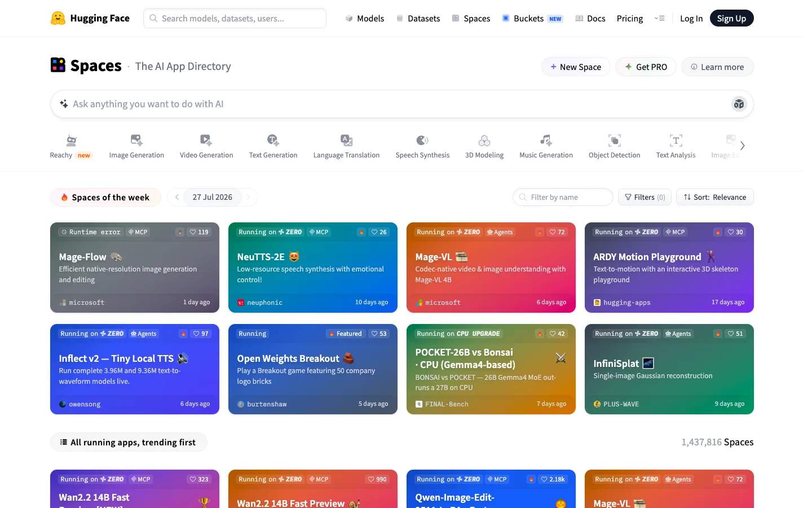Open the Object Detection category icon
The image size is (812, 508).
[614, 141]
